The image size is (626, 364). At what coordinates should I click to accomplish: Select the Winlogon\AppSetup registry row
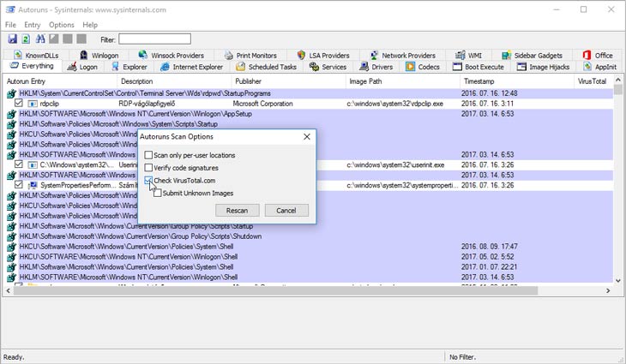coord(310,114)
